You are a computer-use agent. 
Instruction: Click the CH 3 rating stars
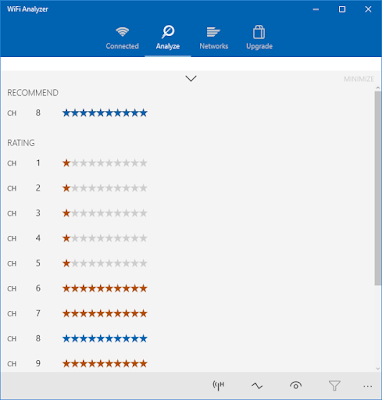tap(105, 213)
